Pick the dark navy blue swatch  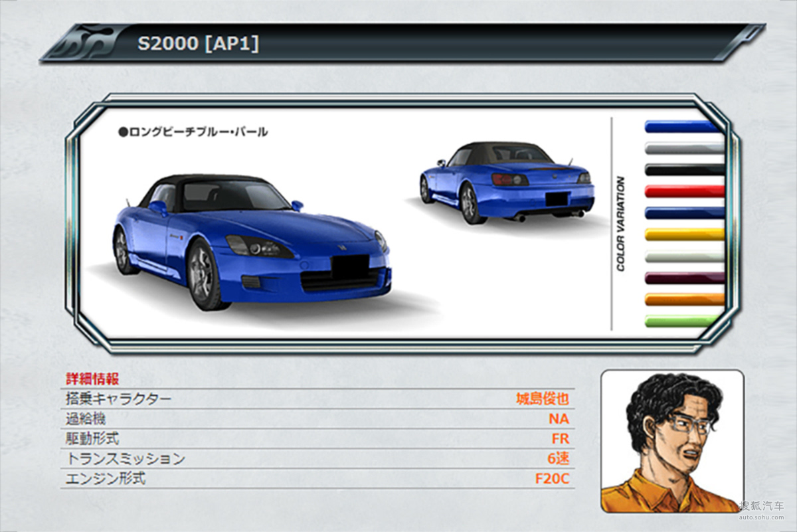tap(683, 213)
